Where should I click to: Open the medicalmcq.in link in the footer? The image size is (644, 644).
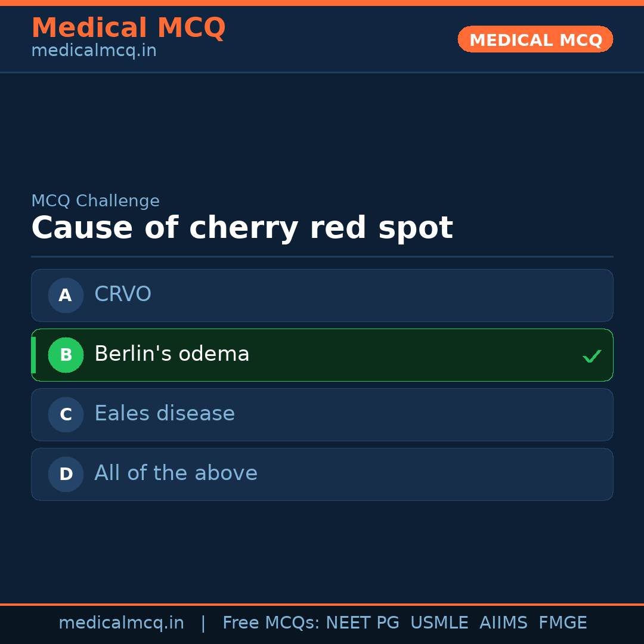pyautogui.click(x=121, y=623)
